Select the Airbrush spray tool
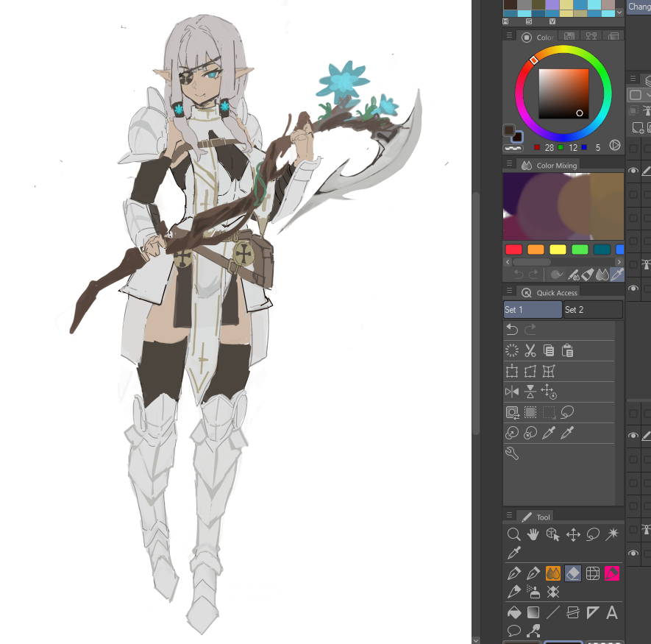 [533, 592]
